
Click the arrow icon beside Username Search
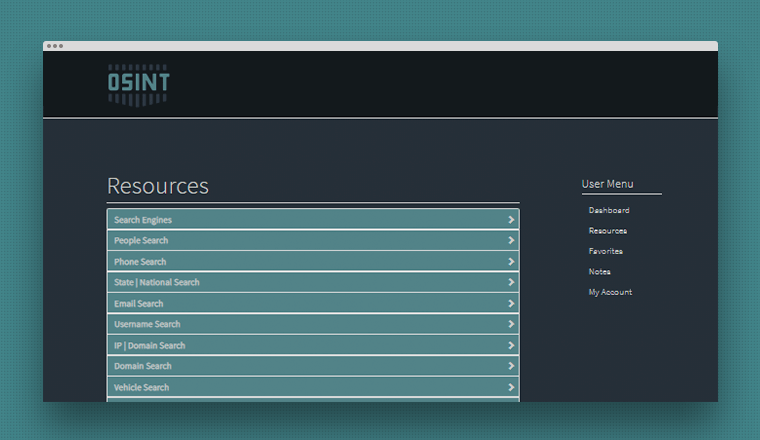511,325
